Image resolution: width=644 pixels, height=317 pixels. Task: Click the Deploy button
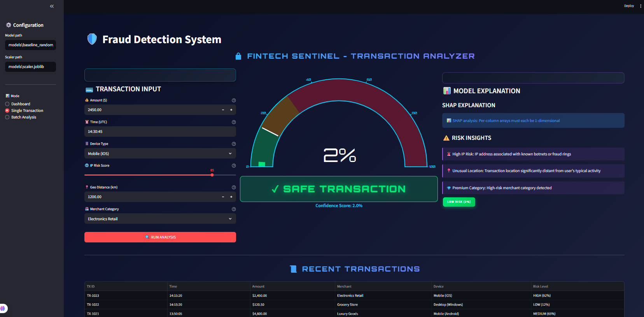[629, 6]
